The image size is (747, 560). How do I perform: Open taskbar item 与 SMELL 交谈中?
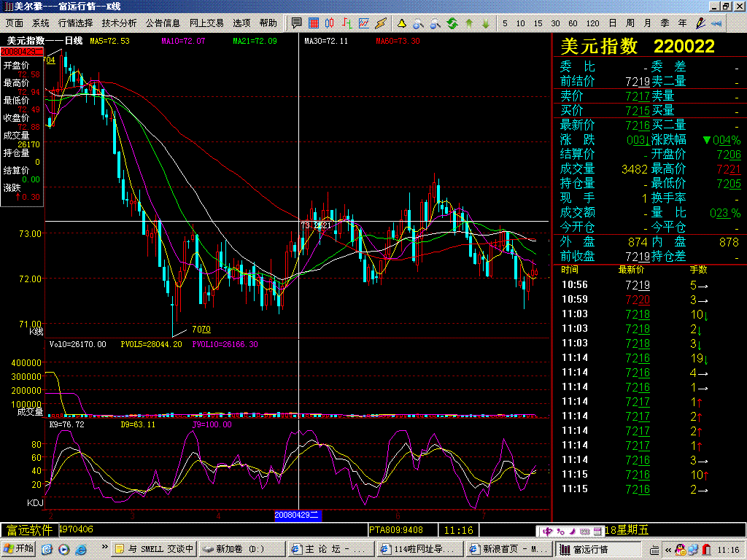click(155, 549)
